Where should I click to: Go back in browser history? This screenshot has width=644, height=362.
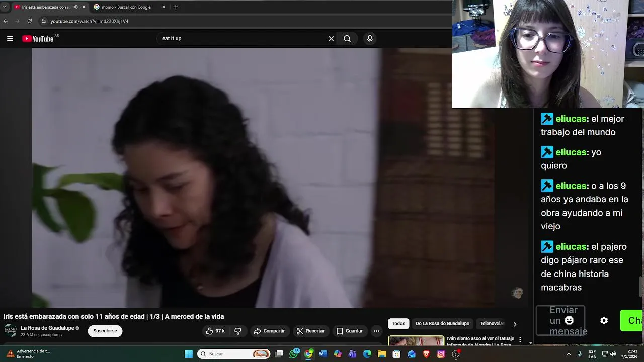point(6,21)
